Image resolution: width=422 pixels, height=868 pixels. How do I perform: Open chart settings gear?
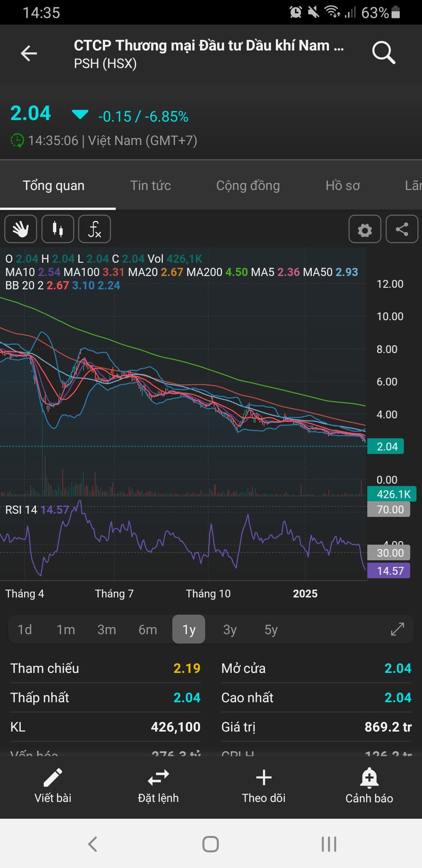coord(365,230)
